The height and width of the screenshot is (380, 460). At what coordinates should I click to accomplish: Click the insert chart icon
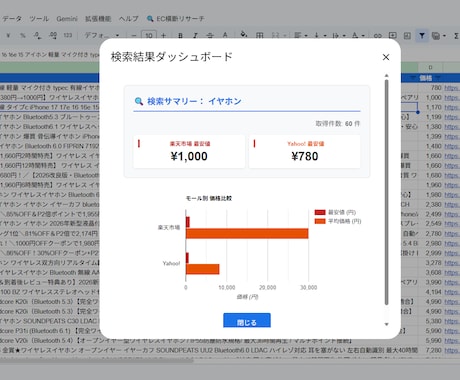[407, 35]
